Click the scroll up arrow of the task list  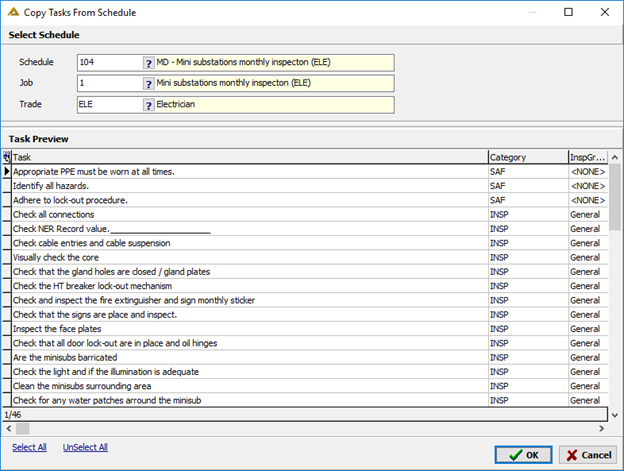(x=615, y=158)
